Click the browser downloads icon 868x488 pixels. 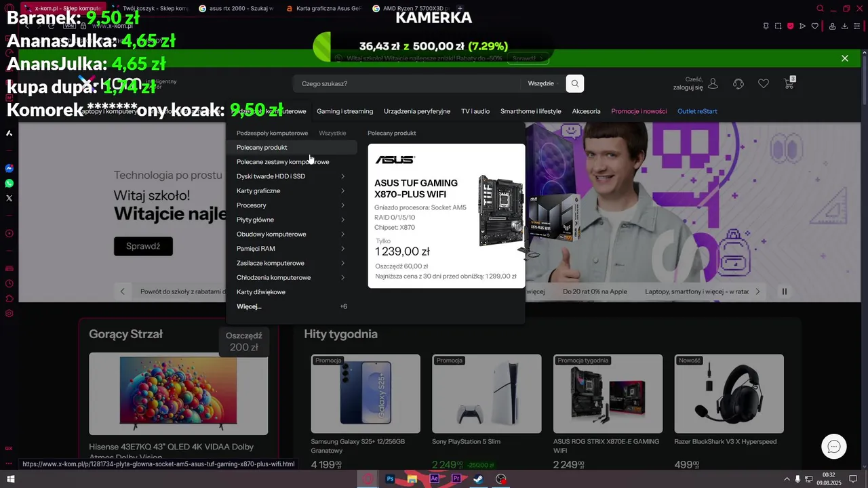tap(844, 26)
